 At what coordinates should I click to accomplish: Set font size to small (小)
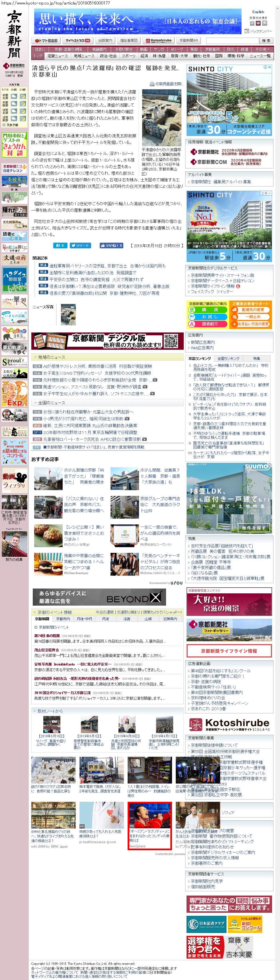[x=252, y=24]
